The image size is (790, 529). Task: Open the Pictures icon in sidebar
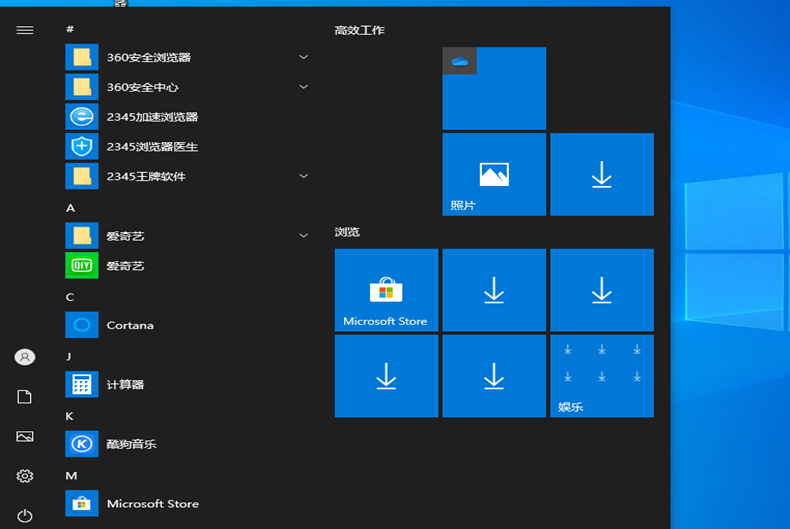(25, 437)
